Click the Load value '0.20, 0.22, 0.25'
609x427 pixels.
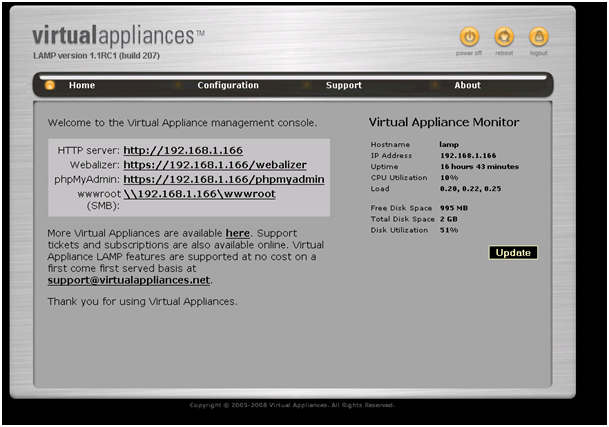coord(470,188)
